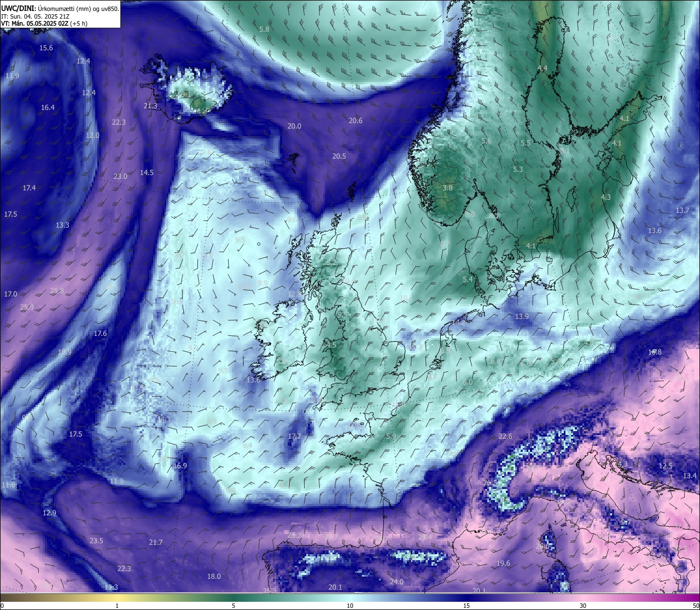Click the 15.6 value near top-left title
Viewport: 700px width, 610px height.
pyautogui.click(x=46, y=48)
